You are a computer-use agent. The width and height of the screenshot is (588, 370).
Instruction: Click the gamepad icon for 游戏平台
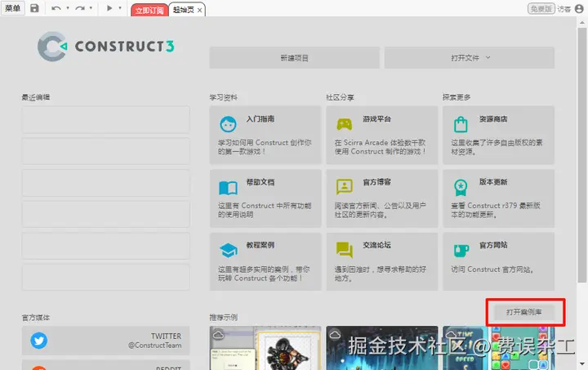pyautogui.click(x=345, y=124)
